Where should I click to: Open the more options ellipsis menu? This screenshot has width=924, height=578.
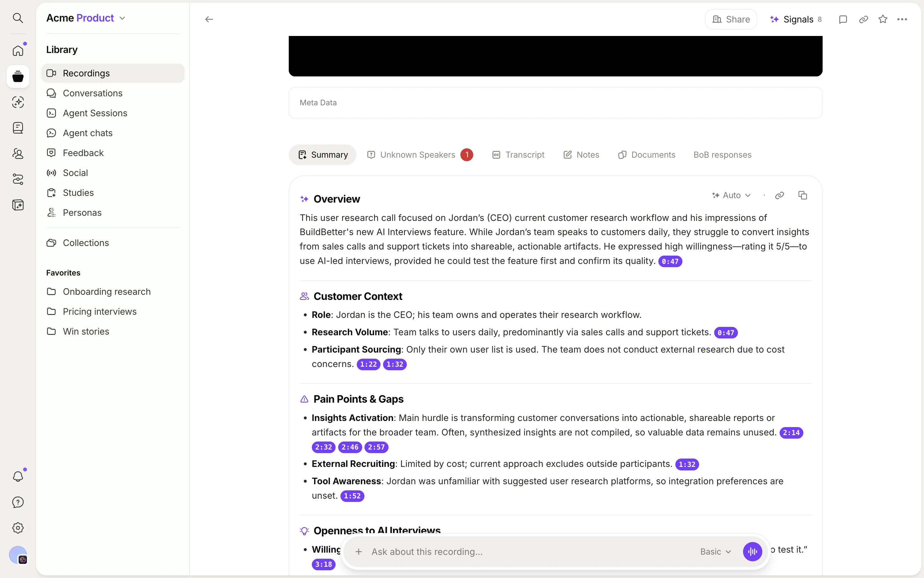(x=902, y=19)
